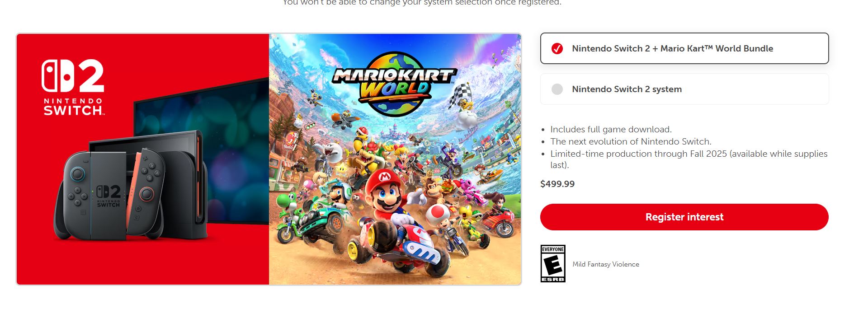Click the ESRB Everyone rating icon
868x318 pixels.
[553, 264]
